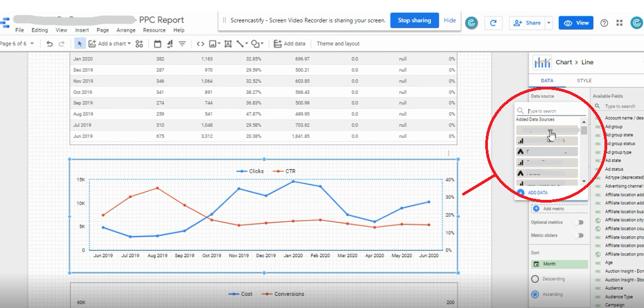Click ADD DATA in the data source popup
This screenshot has height=308, width=644.
[532, 193]
